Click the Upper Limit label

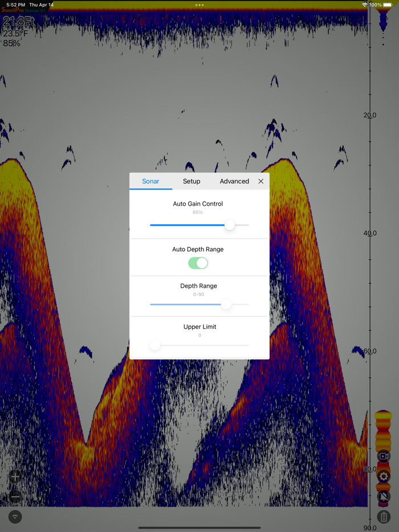pos(199,327)
